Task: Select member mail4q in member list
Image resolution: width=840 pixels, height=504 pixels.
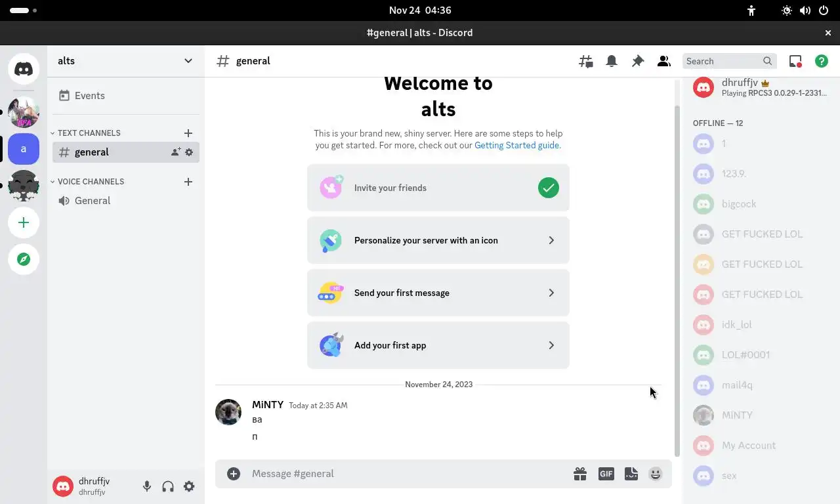Action: [x=761, y=385]
